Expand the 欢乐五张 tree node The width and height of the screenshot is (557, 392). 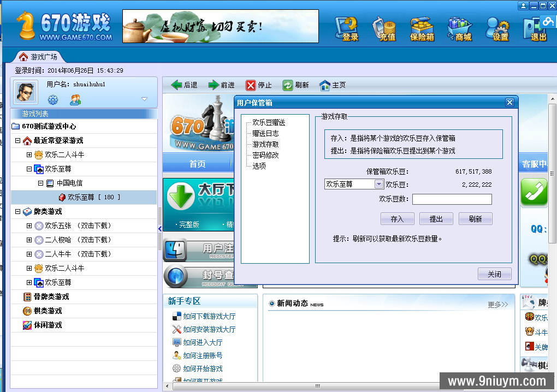(x=29, y=226)
